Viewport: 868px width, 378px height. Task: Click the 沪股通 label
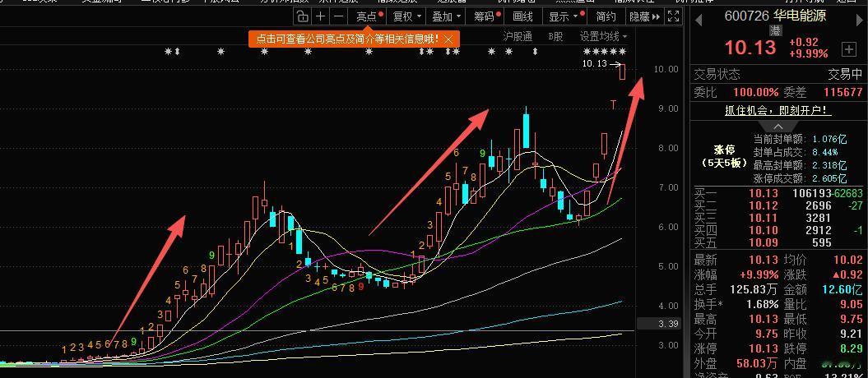pyautogui.click(x=518, y=36)
